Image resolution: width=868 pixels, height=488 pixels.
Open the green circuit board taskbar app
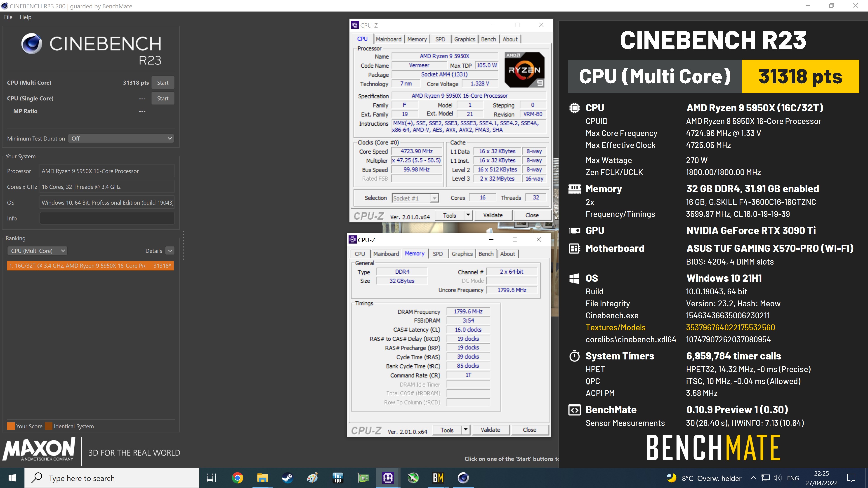(363, 478)
